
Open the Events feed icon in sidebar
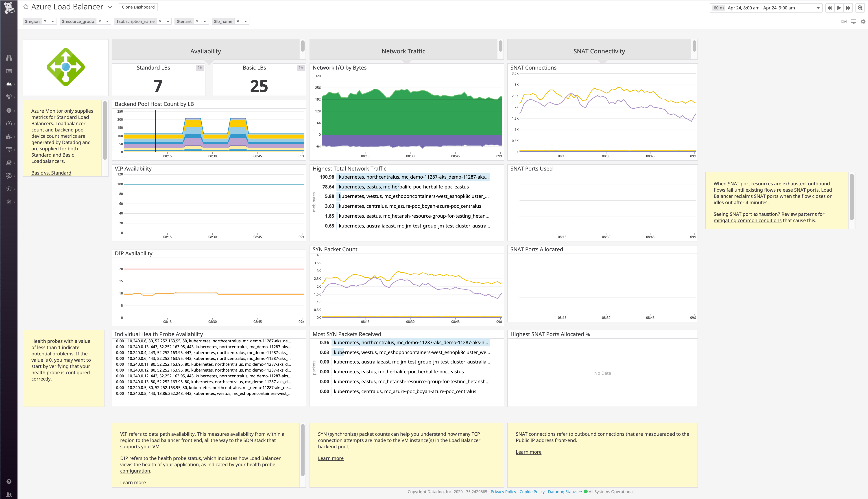coord(9,71)
